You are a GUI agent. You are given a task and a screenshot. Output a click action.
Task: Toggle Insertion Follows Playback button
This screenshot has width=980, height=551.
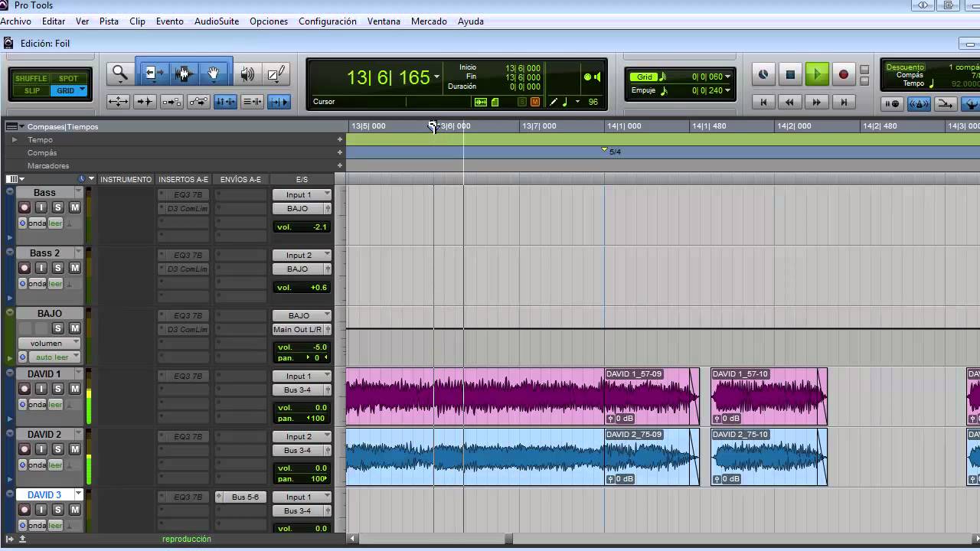pos(279,101)
